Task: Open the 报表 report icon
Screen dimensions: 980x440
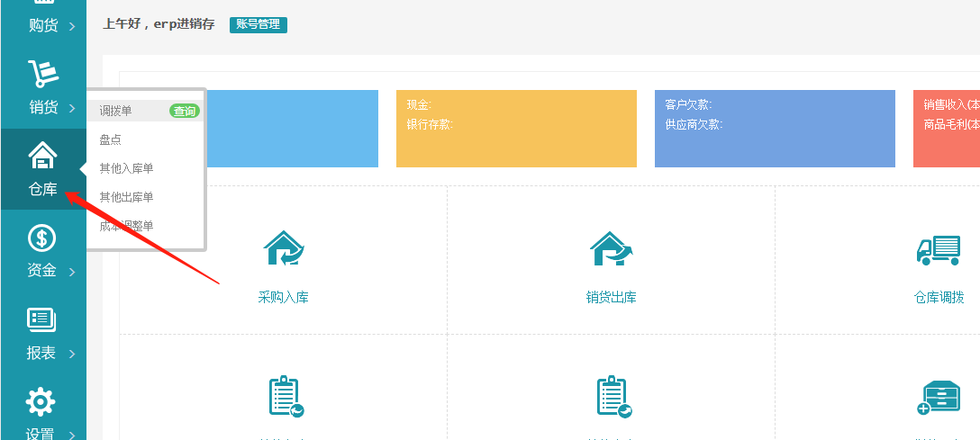Action: coord(42,319)
